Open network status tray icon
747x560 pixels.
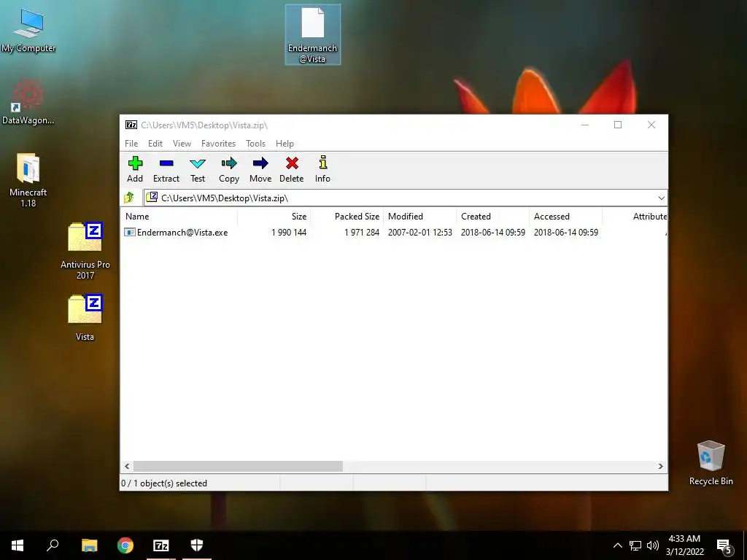click(635, 545)
